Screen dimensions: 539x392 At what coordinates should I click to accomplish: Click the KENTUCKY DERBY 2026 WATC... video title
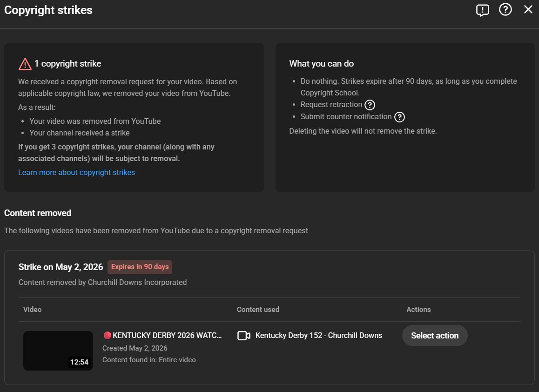coord(167,335)
